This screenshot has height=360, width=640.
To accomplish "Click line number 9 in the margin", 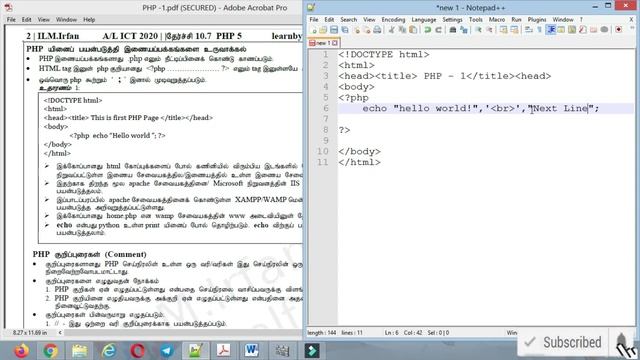I will [x=325, y=140].
